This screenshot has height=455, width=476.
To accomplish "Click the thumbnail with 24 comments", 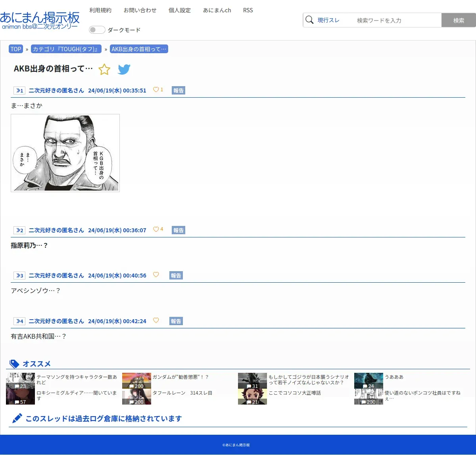I will pyautogui.click(x=369, y=381).
